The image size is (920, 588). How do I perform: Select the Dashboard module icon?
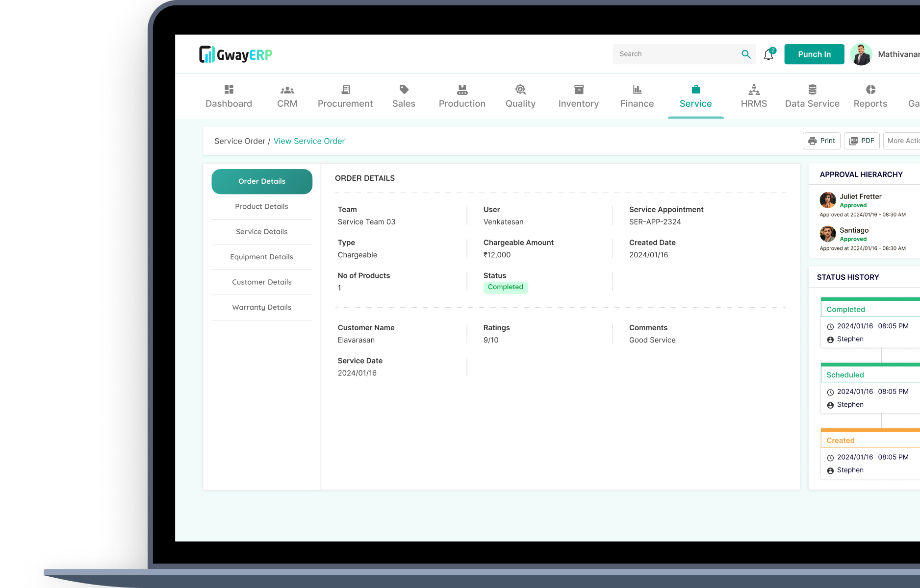tap(229, 89)
